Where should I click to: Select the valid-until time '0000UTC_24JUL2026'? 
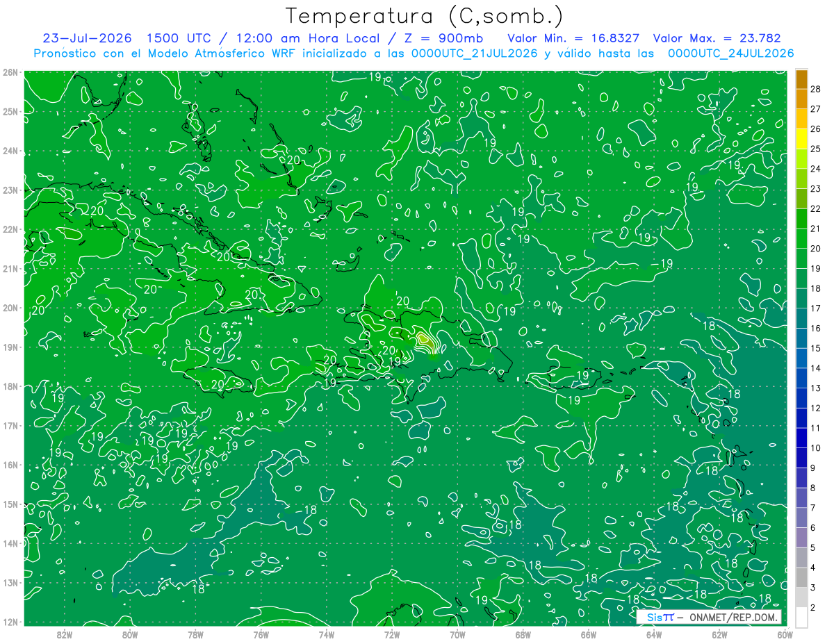[730, 53]
